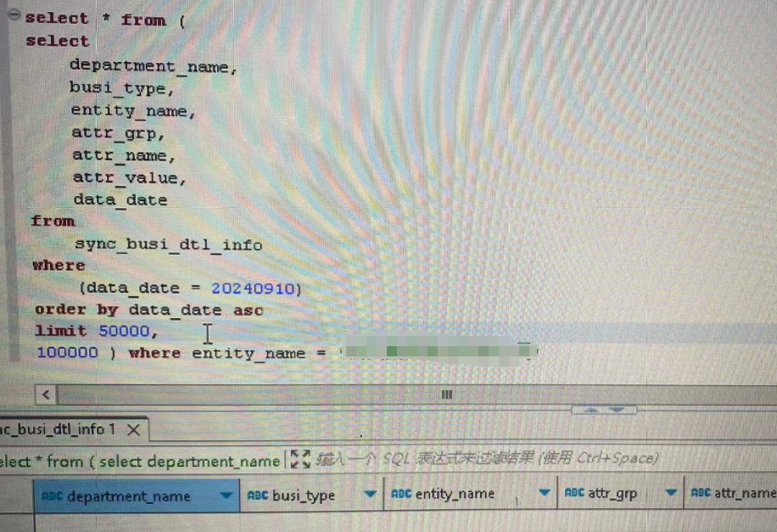Click the 'order by data_date asc' line
Viewport: 777px width, 532px height.
coord(149,310)
